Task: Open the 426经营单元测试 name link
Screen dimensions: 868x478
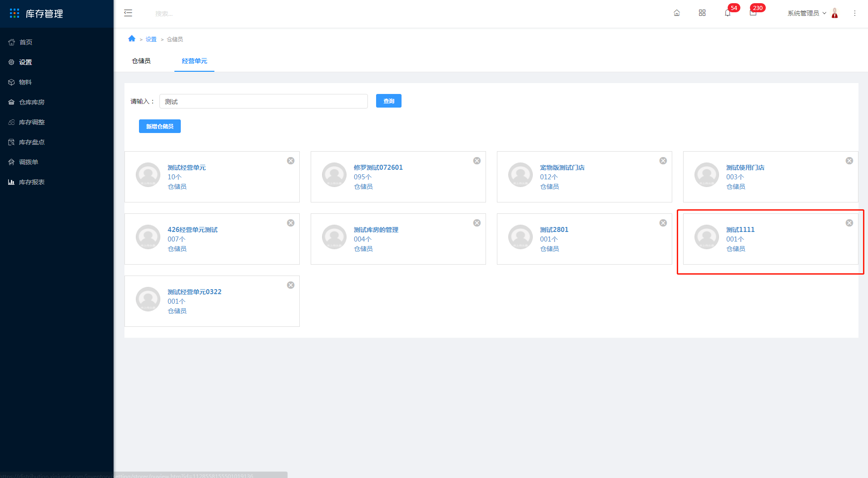Action: 193,230
